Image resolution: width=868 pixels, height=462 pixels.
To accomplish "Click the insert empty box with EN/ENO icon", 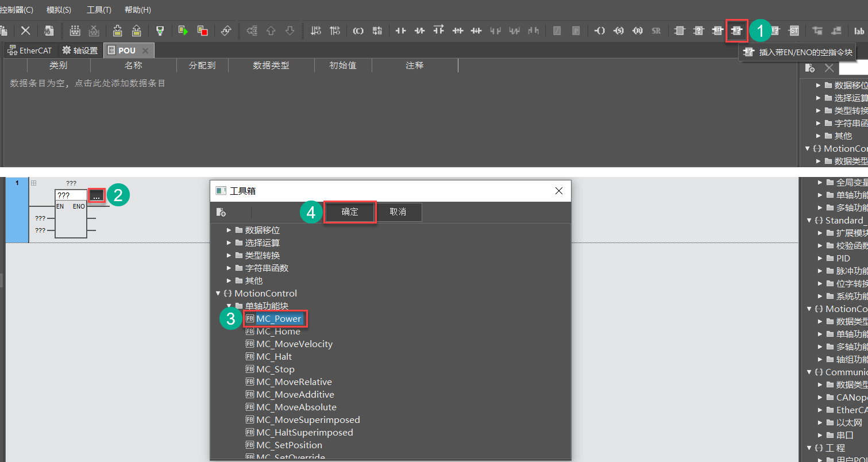I will tap(736, 31).
